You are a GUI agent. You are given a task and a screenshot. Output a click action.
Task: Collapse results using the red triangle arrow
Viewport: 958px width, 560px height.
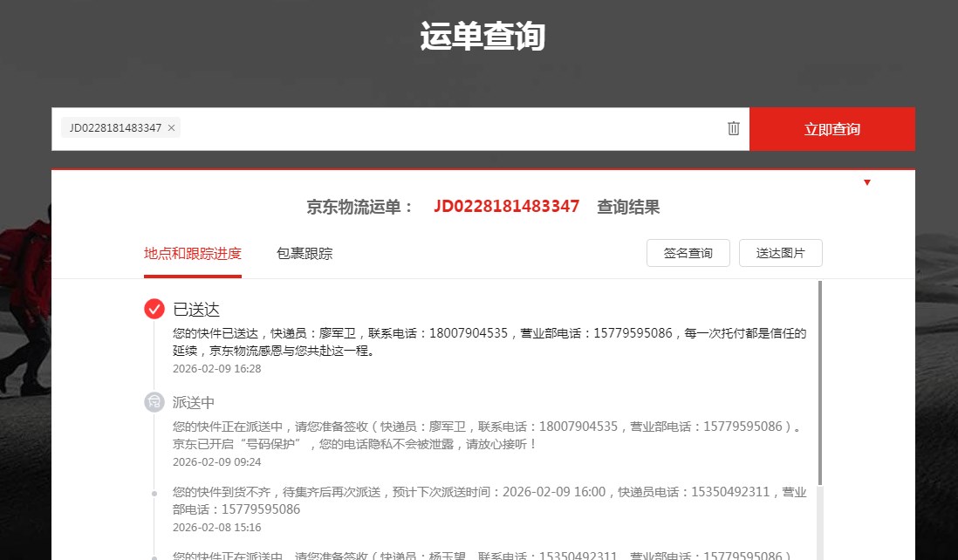[x=866, y=182]
